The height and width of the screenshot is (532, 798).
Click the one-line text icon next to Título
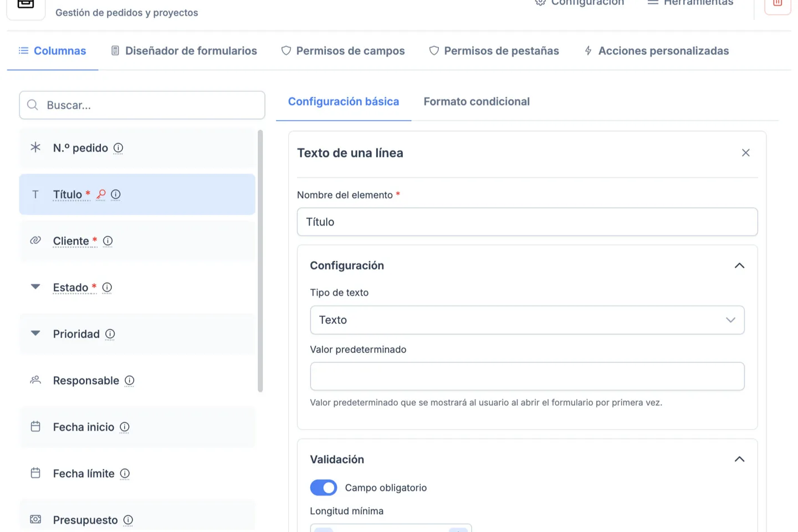coord(35,194)
